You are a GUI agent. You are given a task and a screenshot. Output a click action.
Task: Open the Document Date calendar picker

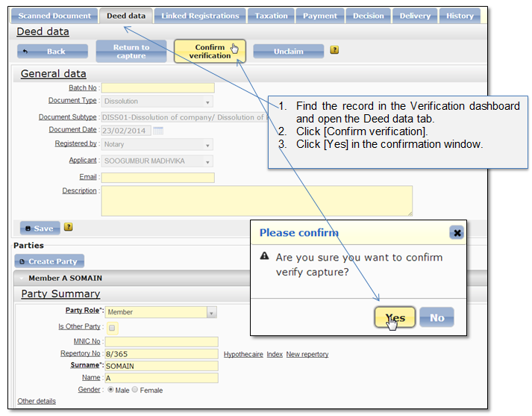point(157,131)
